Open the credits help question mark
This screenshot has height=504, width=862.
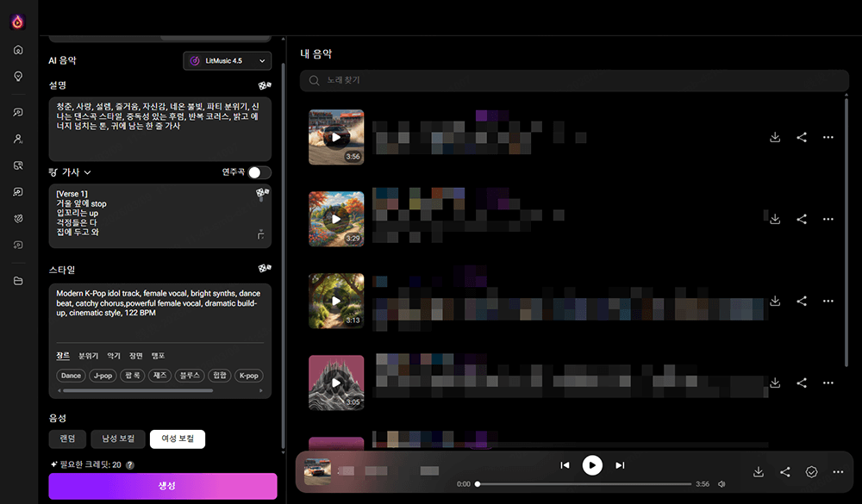click(129, 464)
